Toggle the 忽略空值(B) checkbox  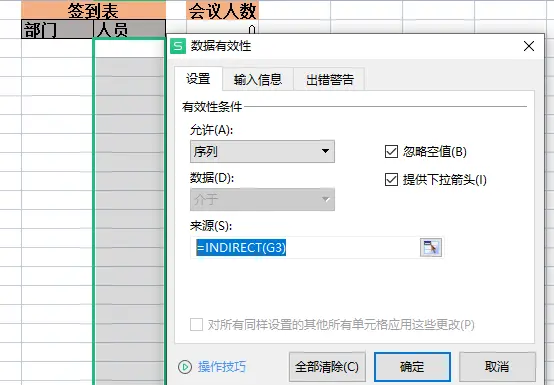391,152
